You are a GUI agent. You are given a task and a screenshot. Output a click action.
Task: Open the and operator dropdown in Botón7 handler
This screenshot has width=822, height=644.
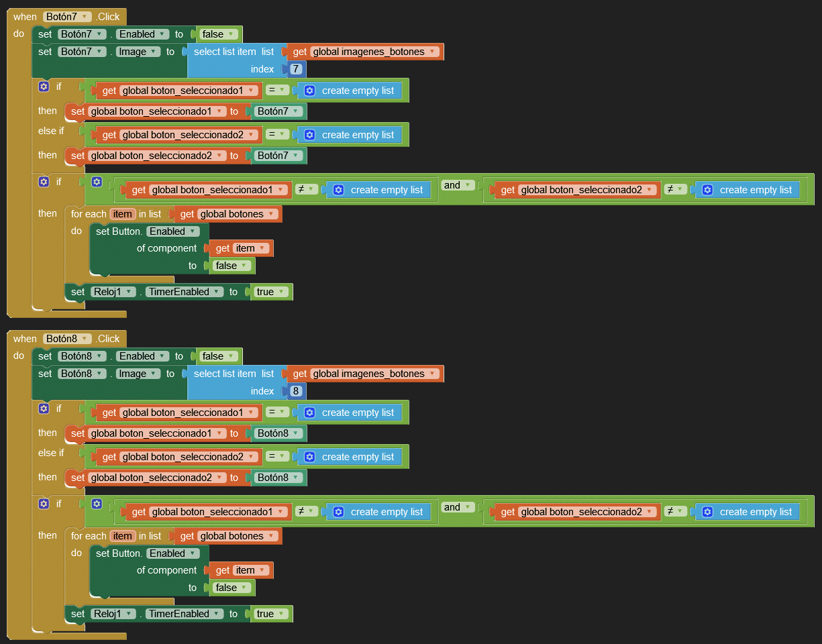pyautogui.click(x=457, y=185)
